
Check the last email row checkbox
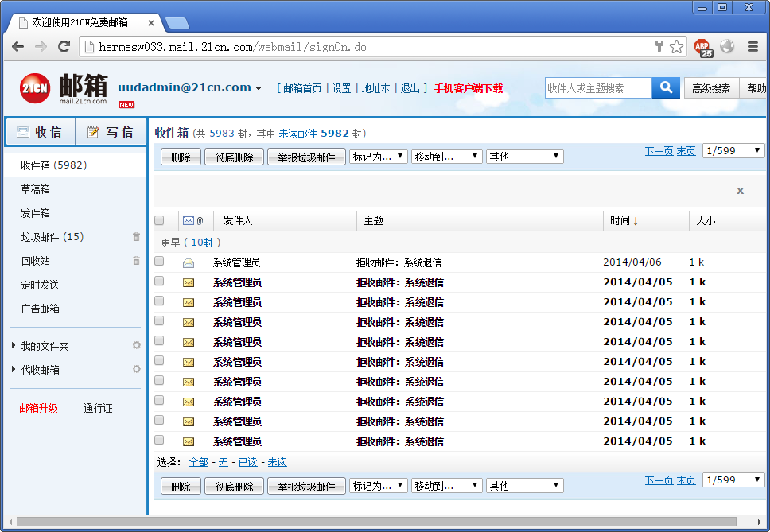click(x=159, y=440)
